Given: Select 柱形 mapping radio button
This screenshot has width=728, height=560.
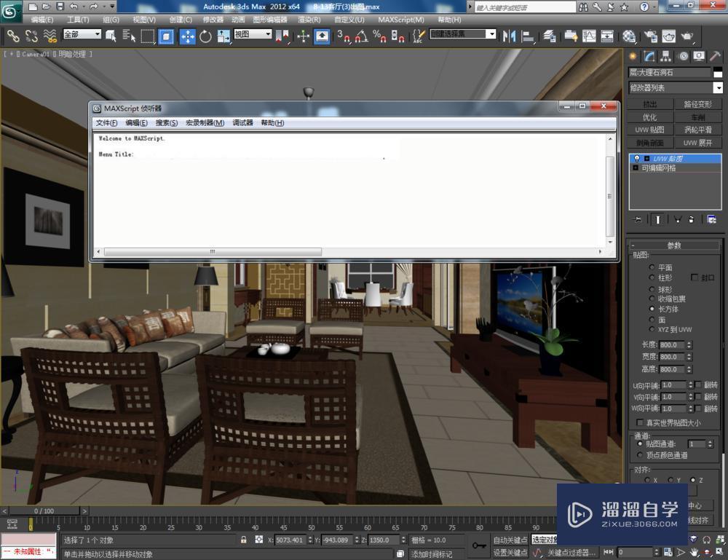Looking at the screenshot, I should click(x=652, y=277).
